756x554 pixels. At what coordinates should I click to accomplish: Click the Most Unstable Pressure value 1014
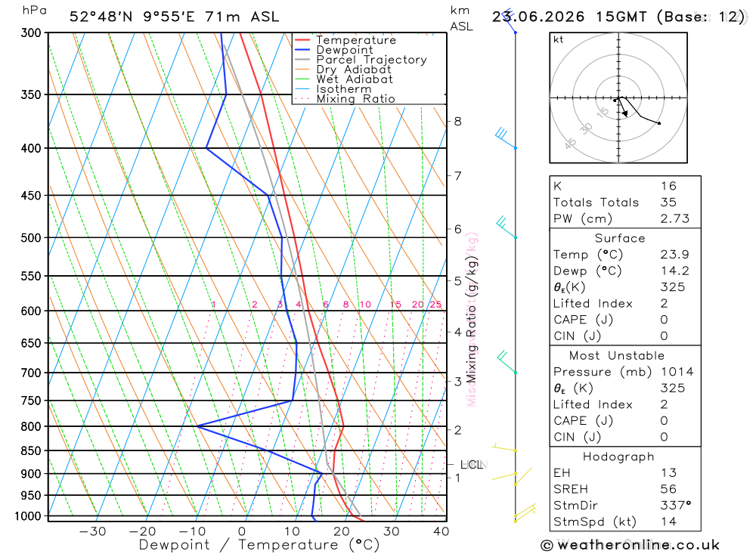point(677,372)
